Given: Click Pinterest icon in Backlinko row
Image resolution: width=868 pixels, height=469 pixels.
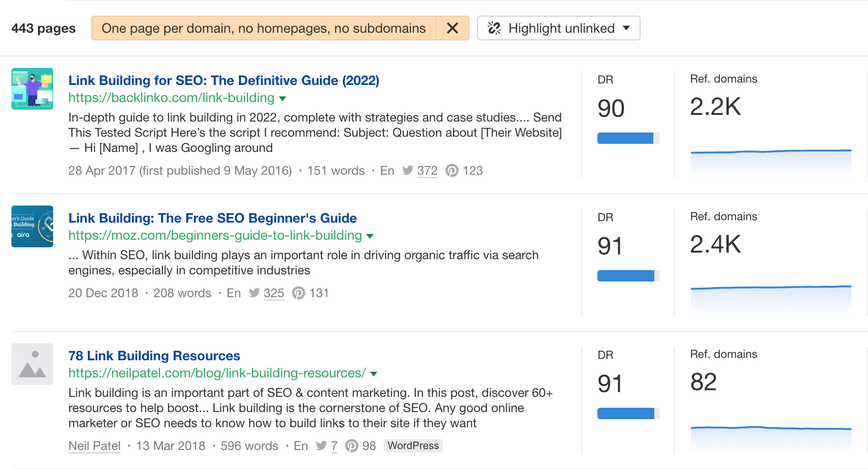Looking at the screenshot, I should coord(452,170).
